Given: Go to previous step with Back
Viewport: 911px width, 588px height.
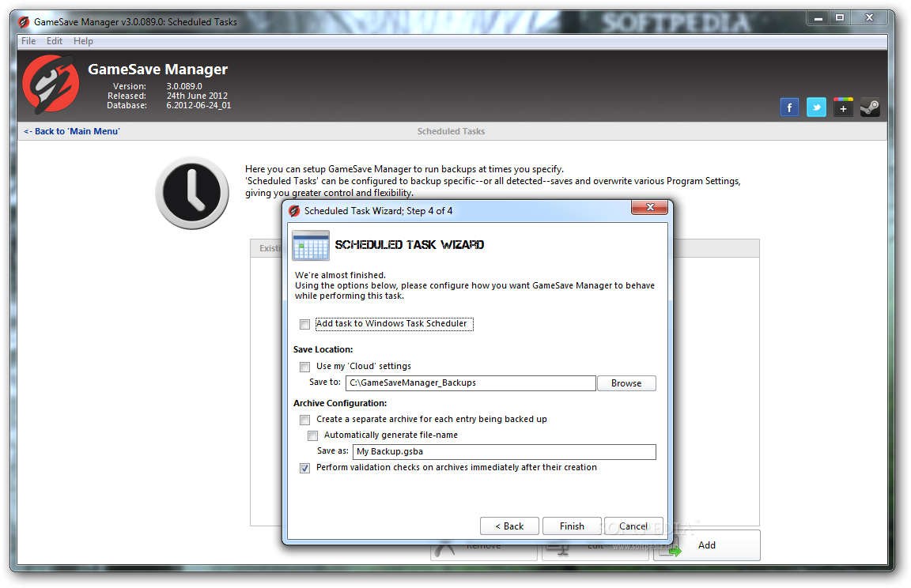Looking at the screenshot, I should click(509, 526).
